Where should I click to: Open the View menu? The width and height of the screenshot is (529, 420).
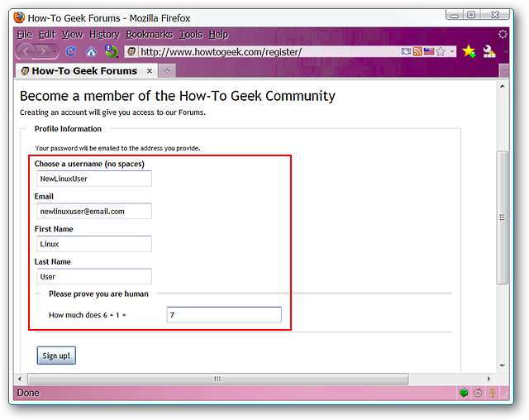[x=72, y=35]
